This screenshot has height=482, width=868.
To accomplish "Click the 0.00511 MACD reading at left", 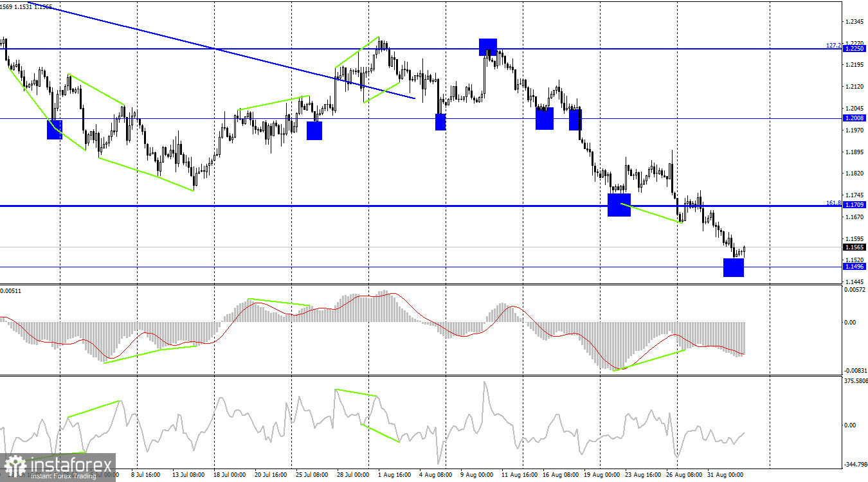I will [12, 291].
